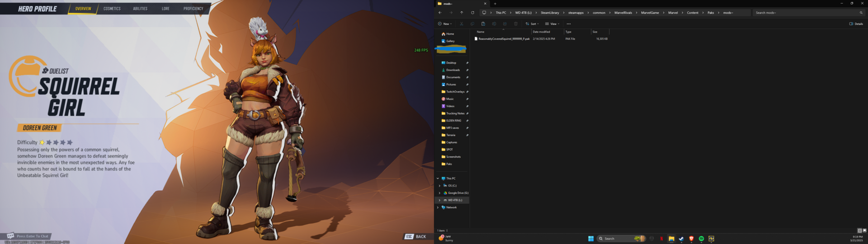Open the weather widget showing 74°F Sunny
This screenshot has height=244, width=868.
tap(446, 238)
